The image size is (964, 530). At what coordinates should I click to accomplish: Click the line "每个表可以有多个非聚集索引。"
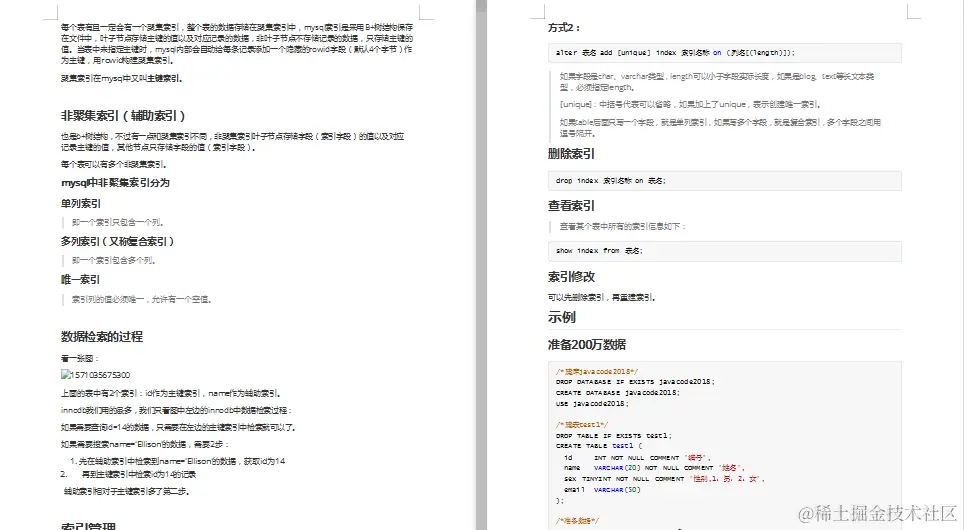tap(113, 164)
